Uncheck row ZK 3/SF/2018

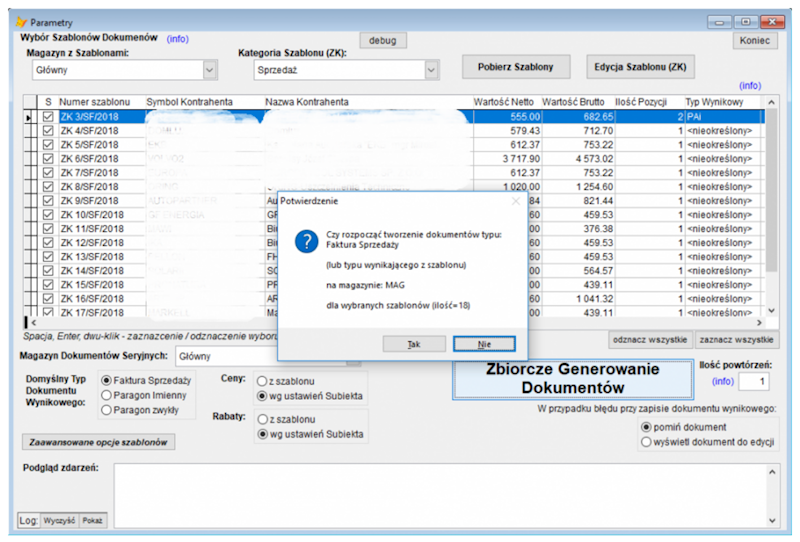click(x=48, y=117)
